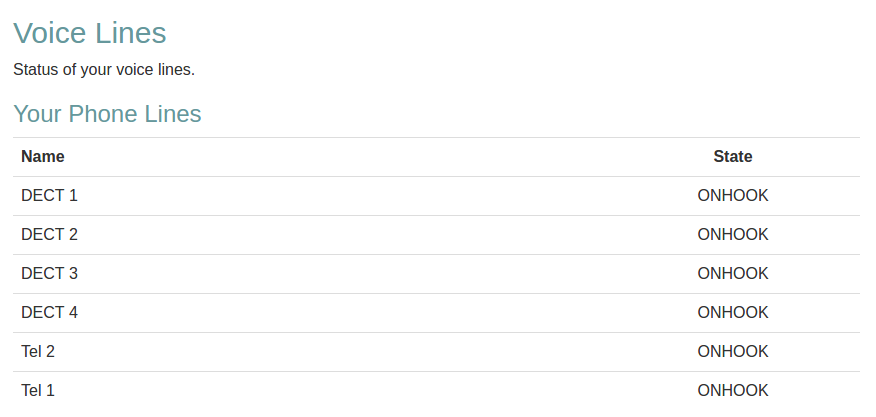Select the DECT 2 line name
The height and width of the screenshot is (417, 876).
coord(49,234)
